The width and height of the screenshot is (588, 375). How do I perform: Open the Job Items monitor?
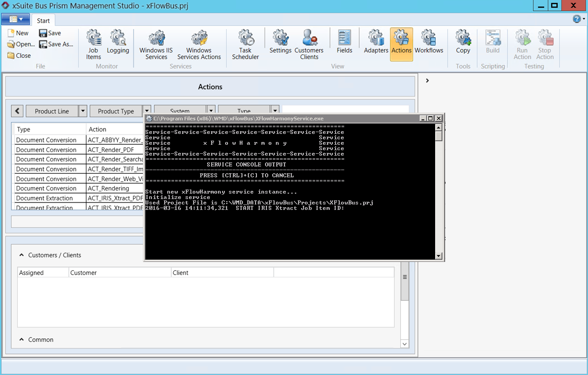point(93,44)
